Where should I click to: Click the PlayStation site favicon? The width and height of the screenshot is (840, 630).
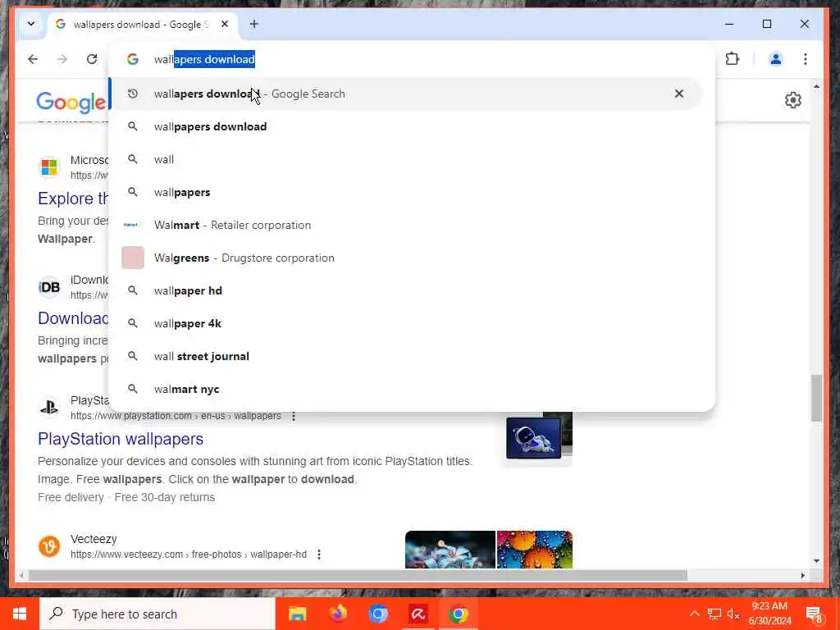pyautogui.click(x=49, y=408)
